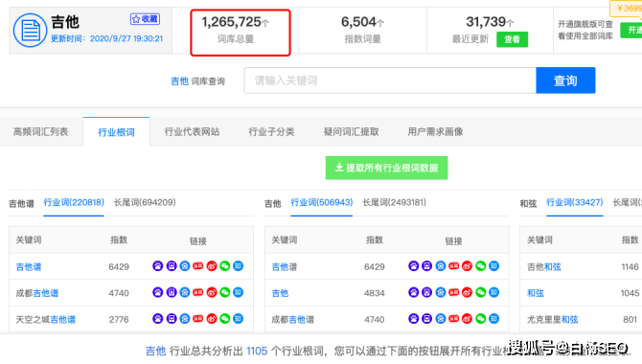Click 更新时间 2020/9/27 19:30:21 text
Viewport: 642px width, 364px height.
click(x=106, y=38)
